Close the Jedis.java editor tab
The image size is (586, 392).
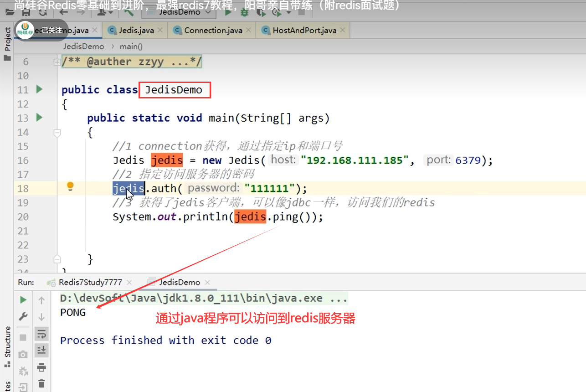160,30
